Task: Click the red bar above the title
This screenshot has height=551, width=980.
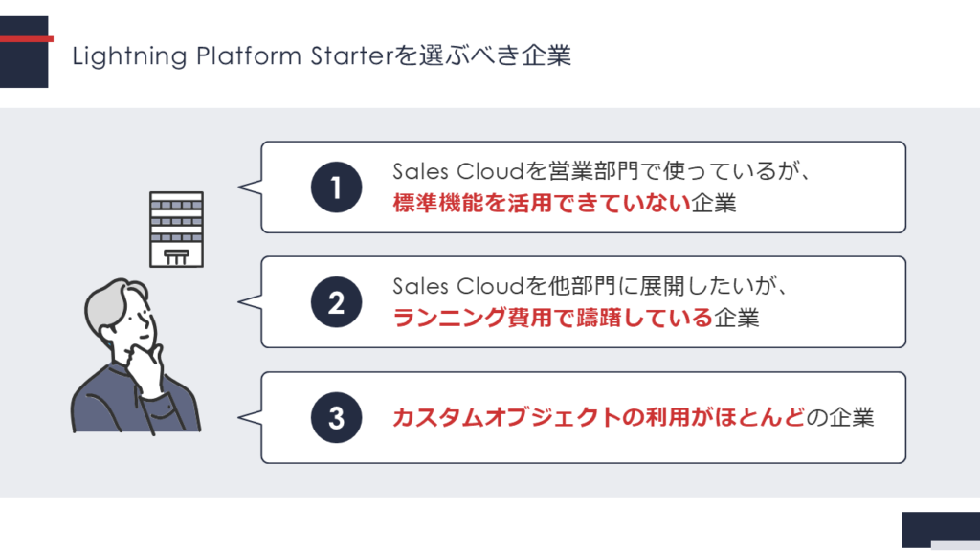Action: (26, 39)
